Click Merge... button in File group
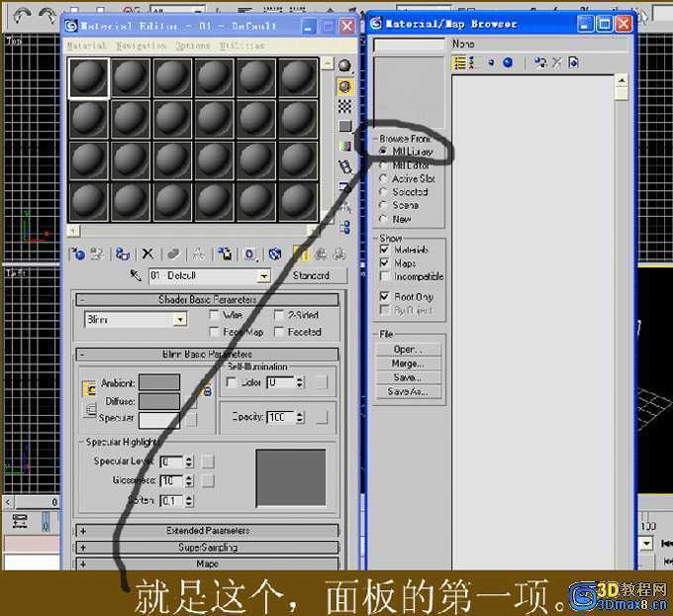Image resolution: width=673 pixels, height=616 pixels. [x=408, y=363]
